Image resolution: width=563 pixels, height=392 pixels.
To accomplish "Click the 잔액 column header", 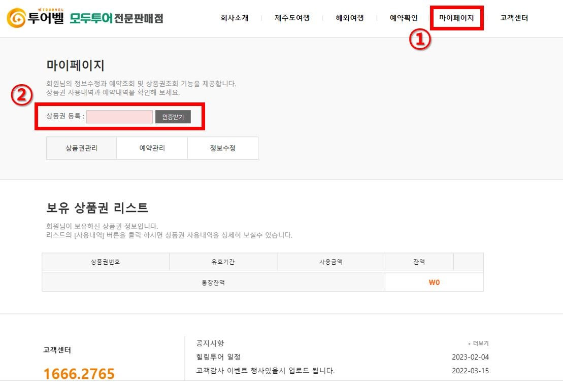I will [x=419, y=262].
